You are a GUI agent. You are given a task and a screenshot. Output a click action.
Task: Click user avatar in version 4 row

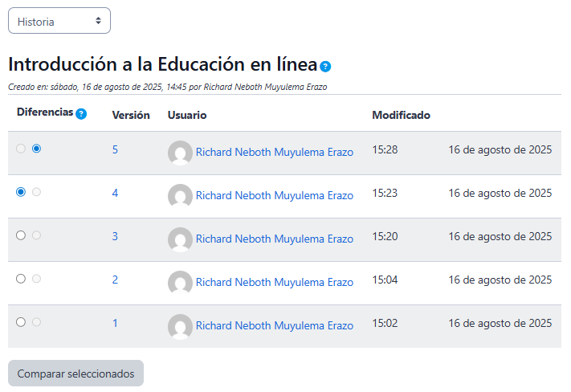point(180,196)
